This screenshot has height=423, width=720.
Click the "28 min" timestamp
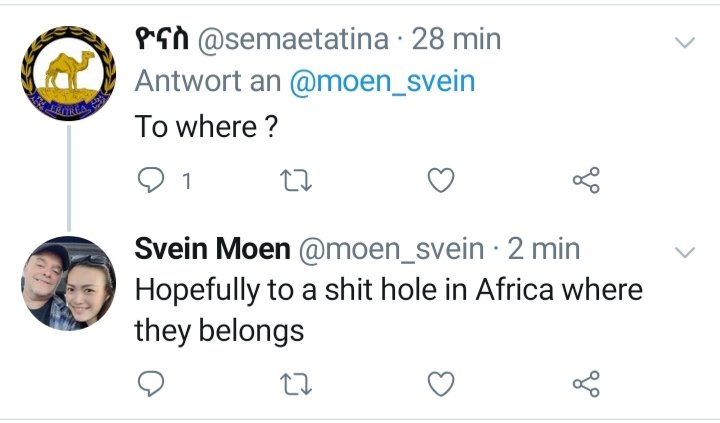coord(456,40)
